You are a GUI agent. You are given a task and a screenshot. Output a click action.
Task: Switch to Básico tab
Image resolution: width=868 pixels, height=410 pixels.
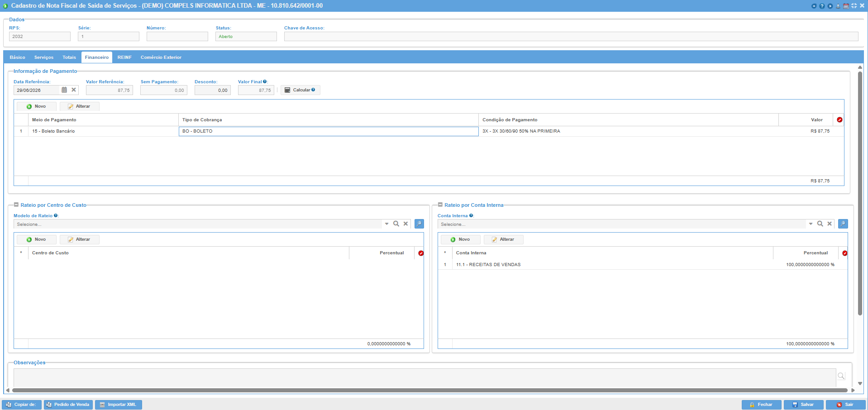pos(18,57)
